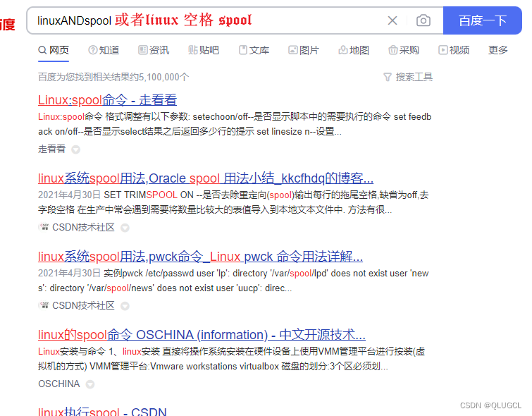Click the snippet starting Linux安装与命令 1、linux安装
The width and height of the screenshot is (532, 416).
pos(231,359)
